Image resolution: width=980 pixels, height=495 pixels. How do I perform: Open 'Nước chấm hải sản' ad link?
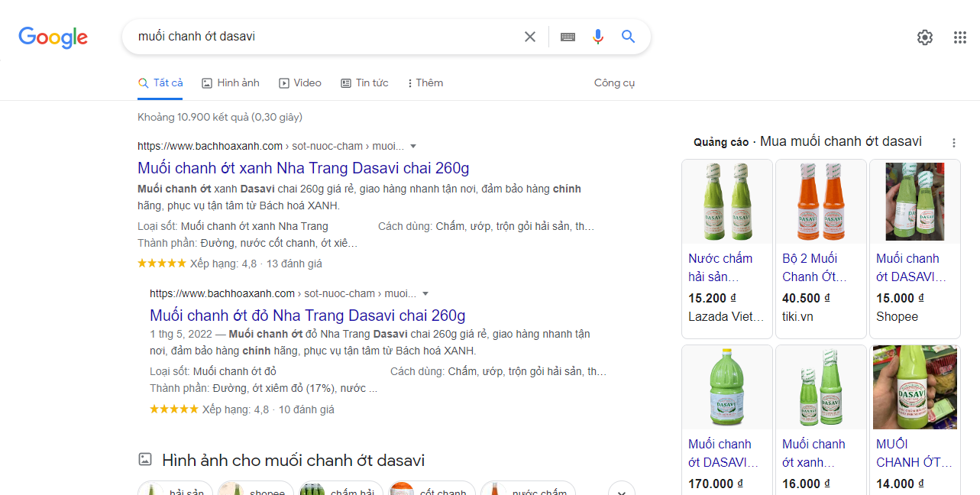pyautogui.click(x=720, y=267)
